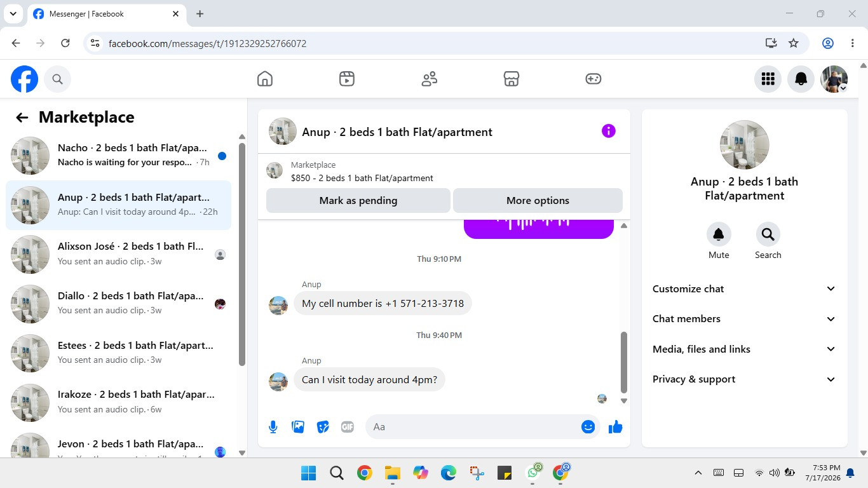Reload the page with the refresh icon
The height and width of the screenshot is (488, 868).
pyautogui.click(x=65, y=43)
